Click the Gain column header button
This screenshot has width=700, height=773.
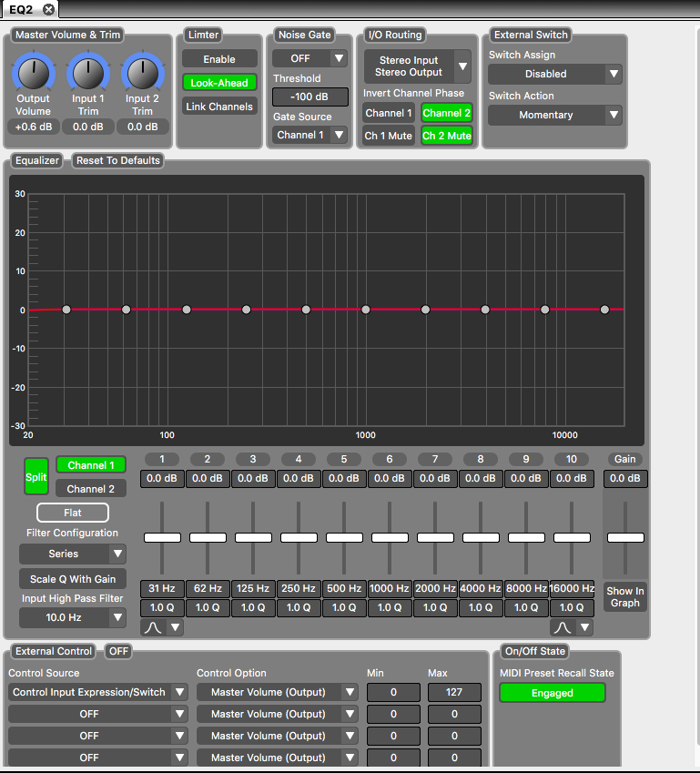[x=625, y=459]
